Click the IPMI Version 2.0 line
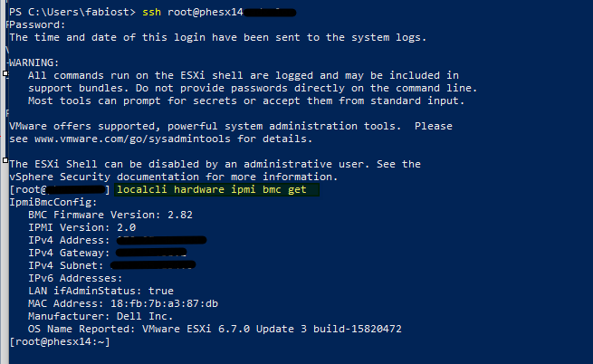Screen dimensions: 593x364 click(82, 227)
